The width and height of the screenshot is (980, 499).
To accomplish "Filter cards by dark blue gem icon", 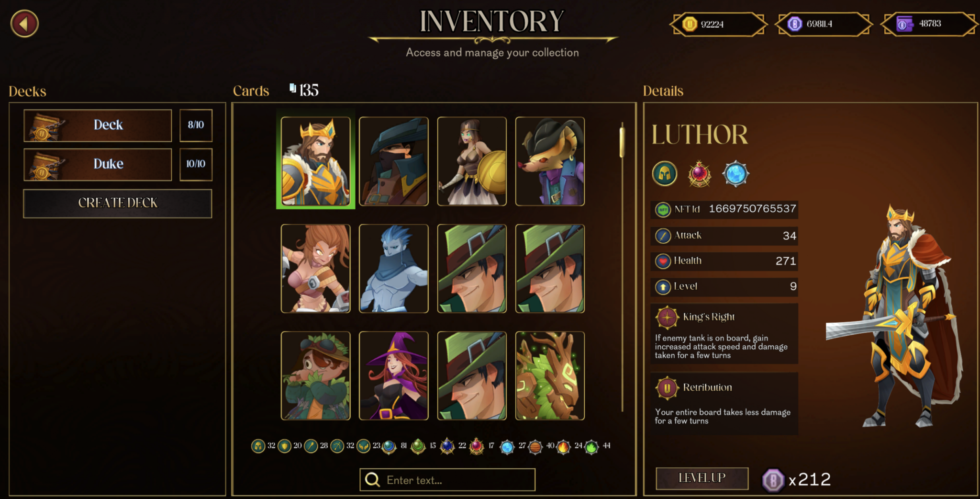I will tap(447, 446).
